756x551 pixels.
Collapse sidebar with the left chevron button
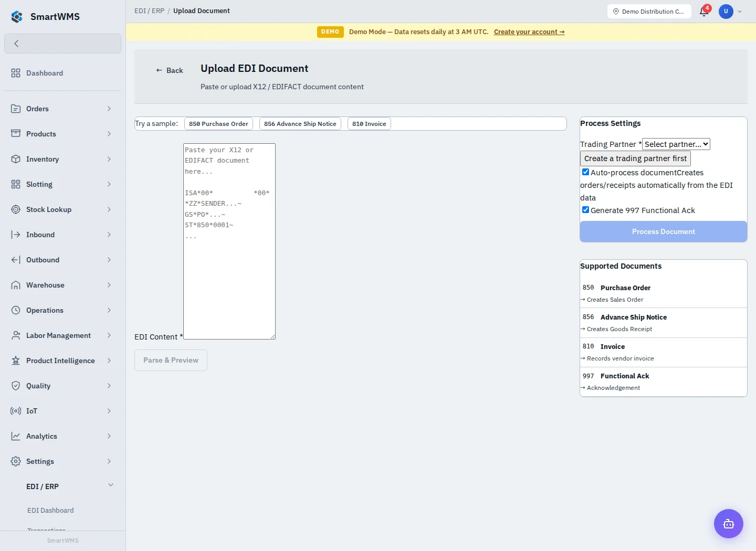click(x=62, y=44)
